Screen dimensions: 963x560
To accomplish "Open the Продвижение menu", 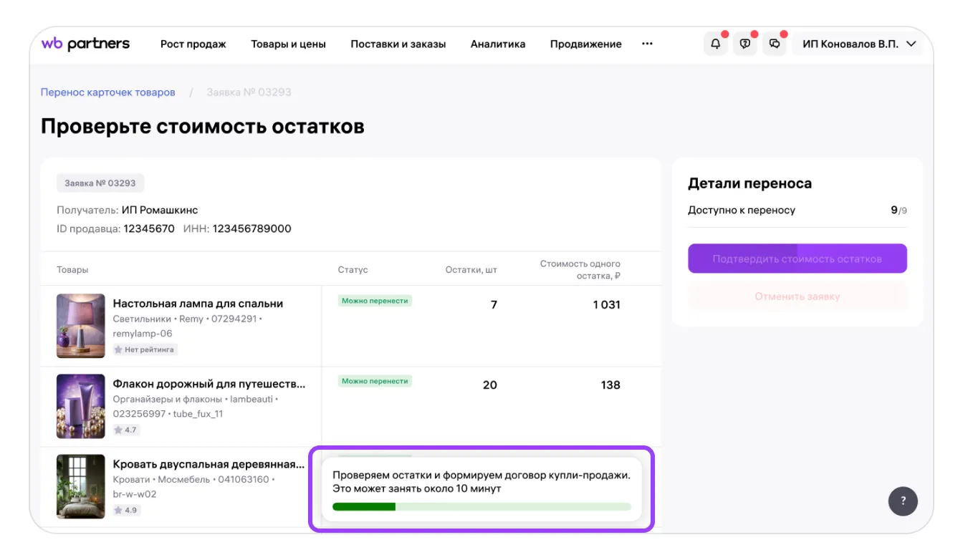I will tap(585, 44).
